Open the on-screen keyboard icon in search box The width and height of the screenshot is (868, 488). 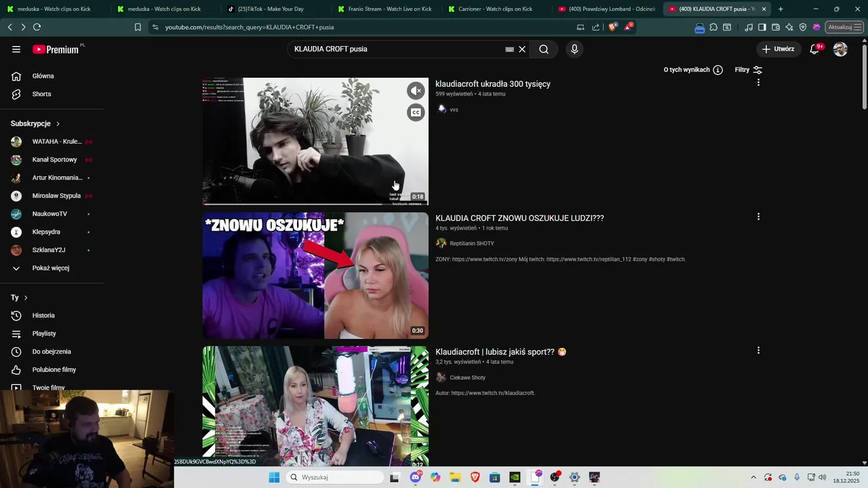point(509,49)
